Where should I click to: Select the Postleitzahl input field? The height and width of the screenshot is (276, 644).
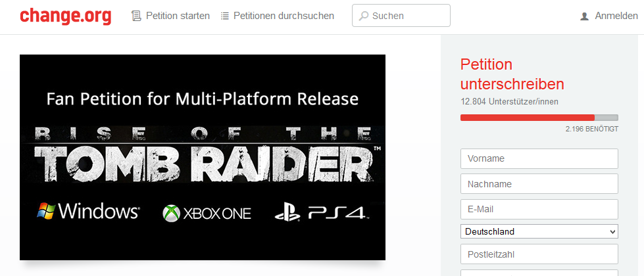click(539, 254)
